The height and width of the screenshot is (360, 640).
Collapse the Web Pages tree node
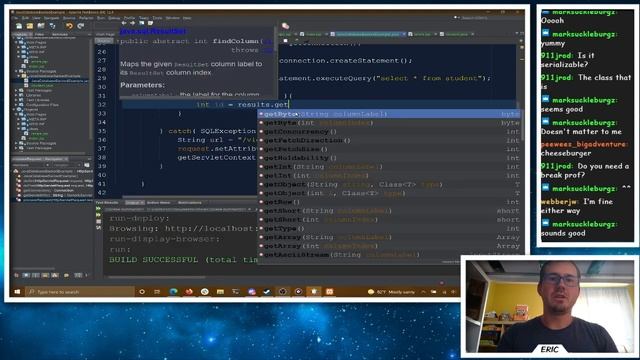pyautogui.click(x=16, y=42)
